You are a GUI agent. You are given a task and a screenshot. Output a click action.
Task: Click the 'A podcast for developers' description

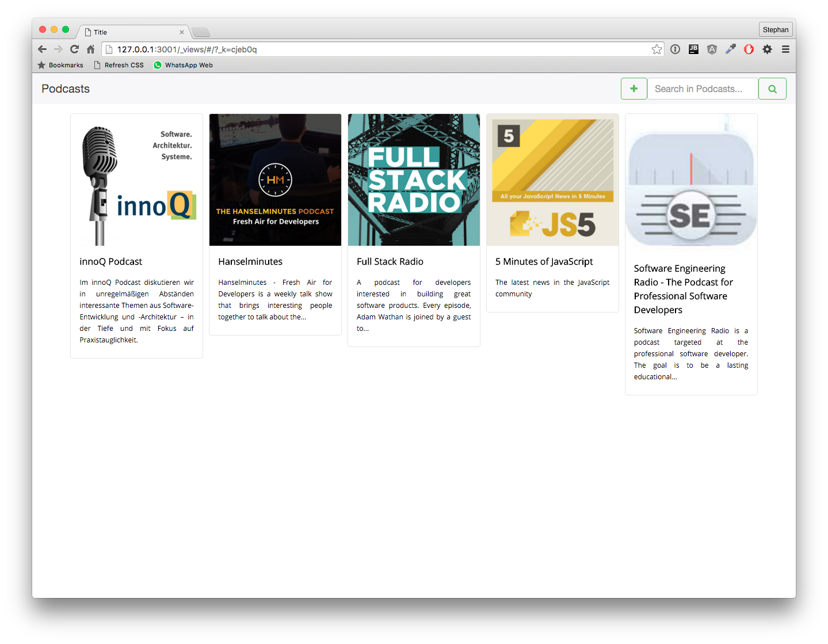point(414,305)
